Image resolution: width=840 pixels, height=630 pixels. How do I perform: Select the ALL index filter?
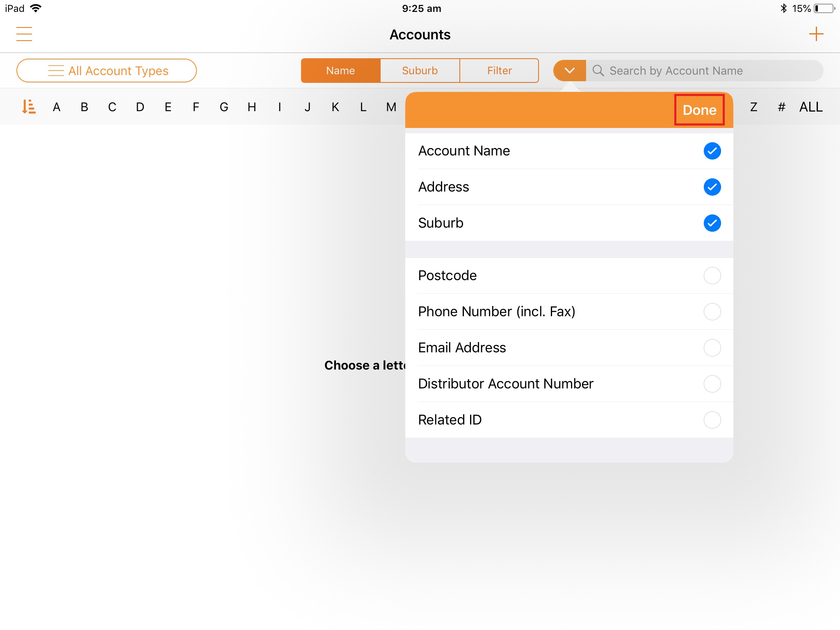pyautogui.click(x=810, y=107)
